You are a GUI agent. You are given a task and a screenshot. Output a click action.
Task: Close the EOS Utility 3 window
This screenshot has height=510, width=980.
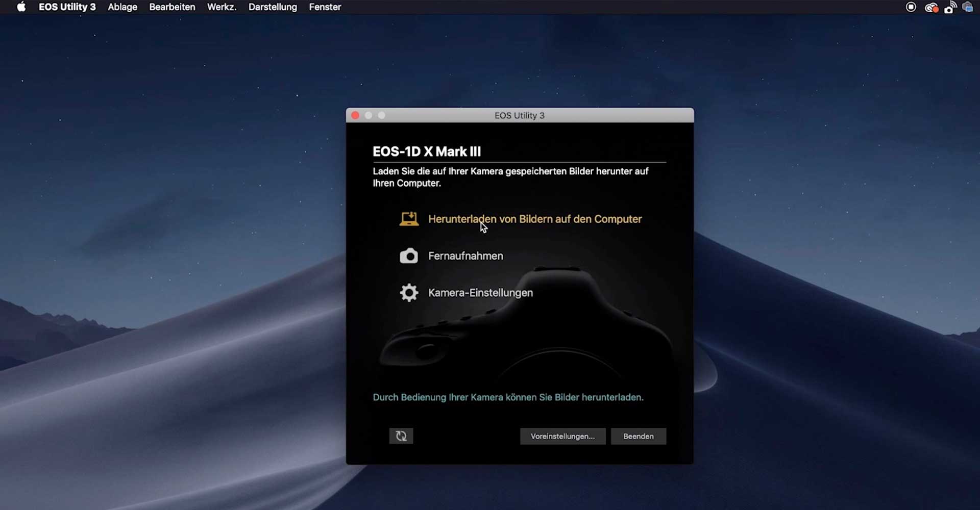point(355,115)
